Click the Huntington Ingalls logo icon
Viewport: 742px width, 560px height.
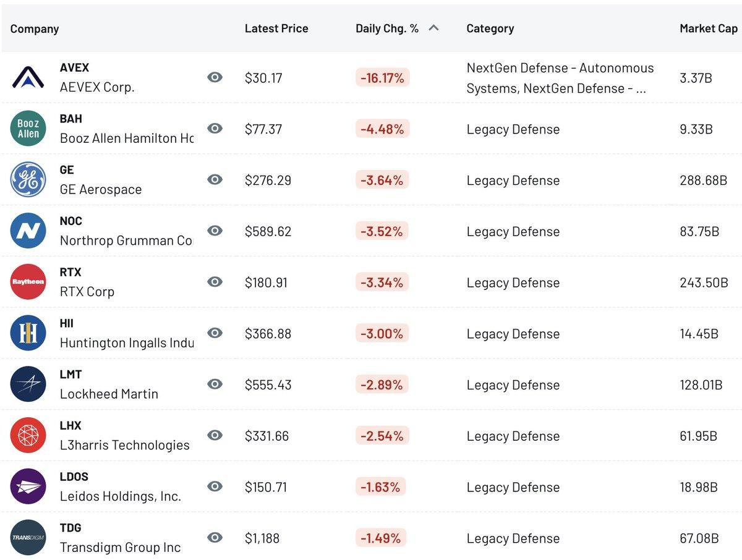[x=28, y=333]
